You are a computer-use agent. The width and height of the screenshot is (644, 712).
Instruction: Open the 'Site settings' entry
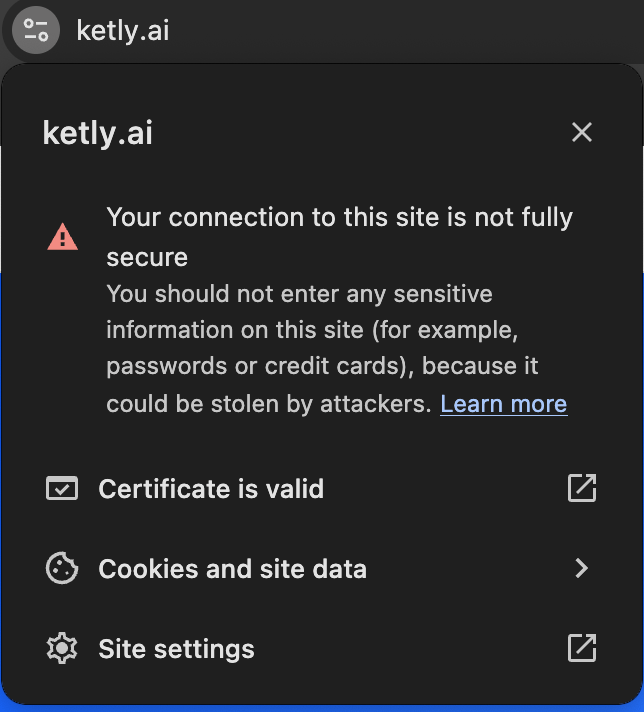[176, 649]
